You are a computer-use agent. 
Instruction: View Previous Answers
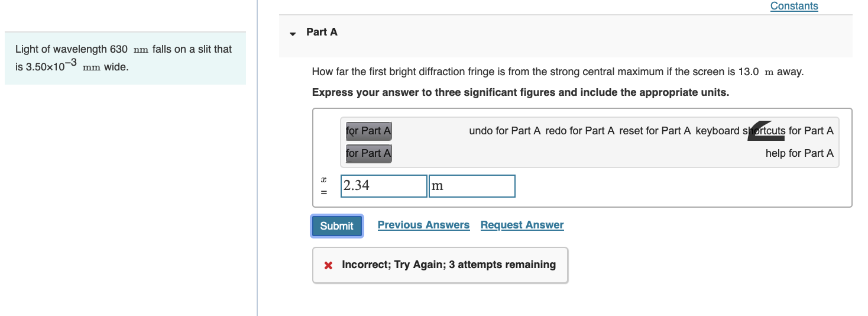(423, 225)
